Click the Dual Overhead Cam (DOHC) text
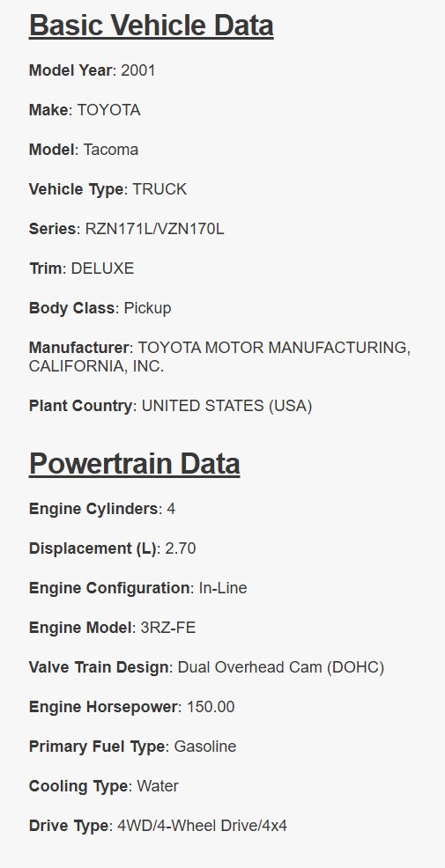Viewport: 445px width, 868px height. coord(281,667)
